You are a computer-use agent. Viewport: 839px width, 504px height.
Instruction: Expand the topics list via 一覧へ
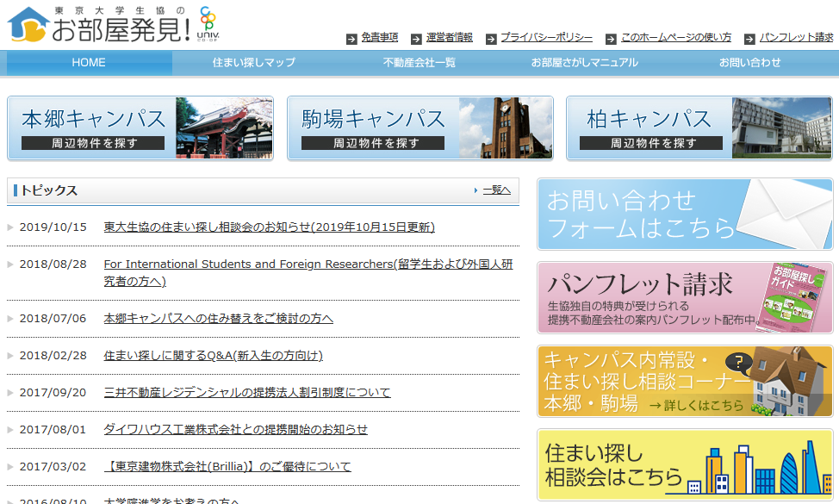496,190
